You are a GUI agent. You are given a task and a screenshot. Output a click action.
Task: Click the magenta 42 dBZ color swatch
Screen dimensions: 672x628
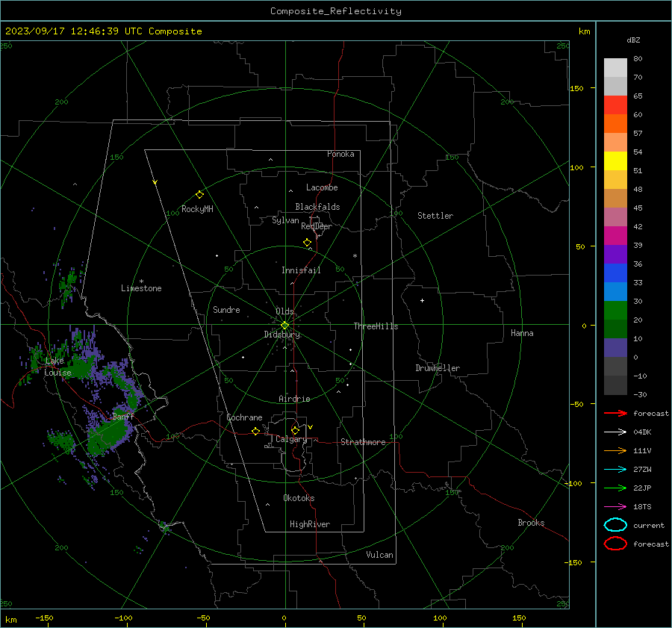(615, 236)
